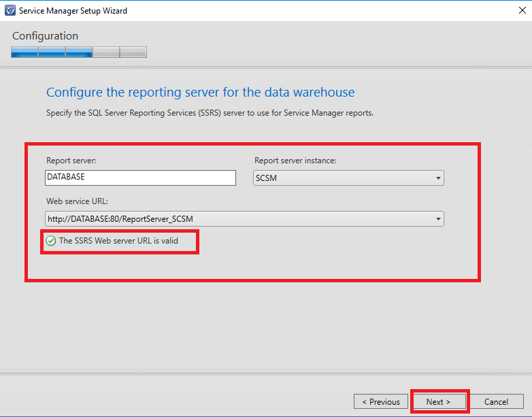Click the Configuration step heading
The image size is (532, 417).
45,36
